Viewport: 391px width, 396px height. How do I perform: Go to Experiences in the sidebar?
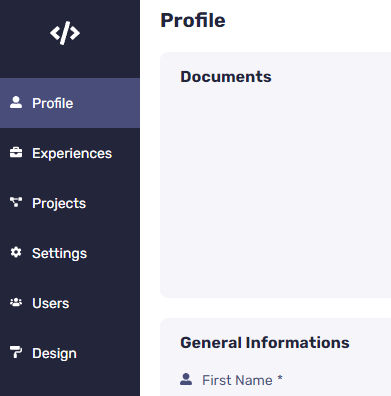click(x=70, y=153)
